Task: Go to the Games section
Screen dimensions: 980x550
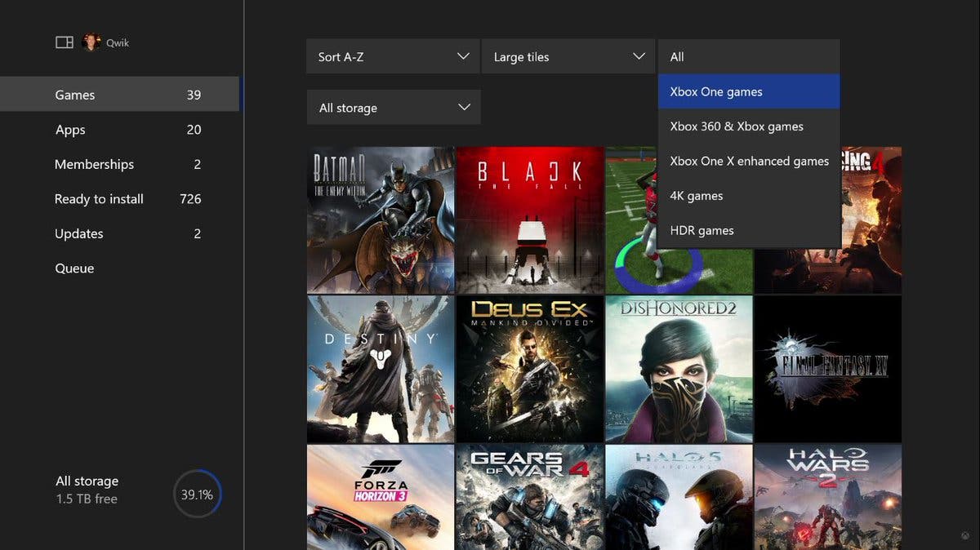Action: click(x=120, y=95)
